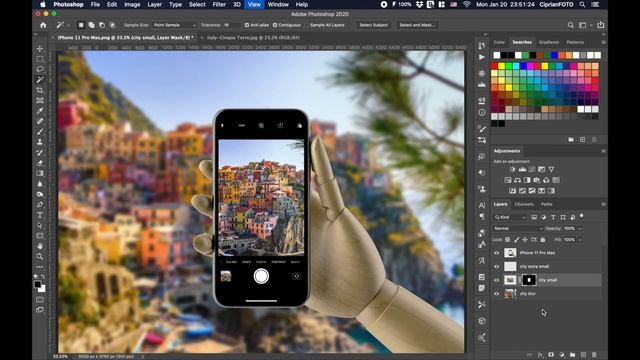
Task: Lock transparent pixels in Layers panel
Action: pos(508,240)
